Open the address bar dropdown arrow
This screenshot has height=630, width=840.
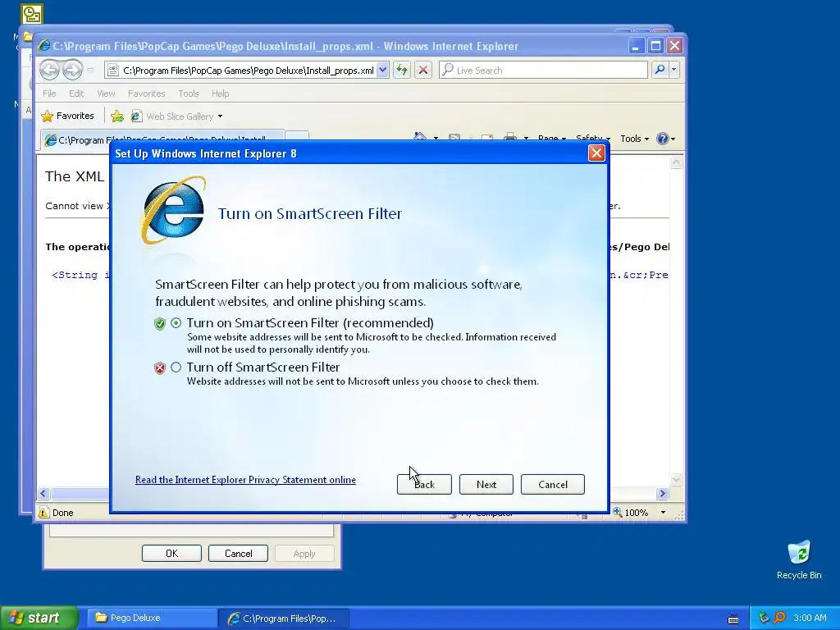382,70
